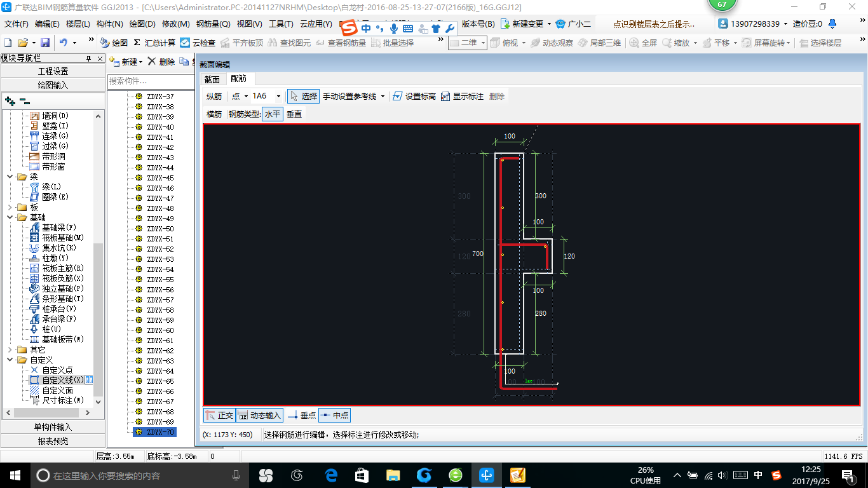Click the 广小二 assistant icon

[x=560, y=24]
